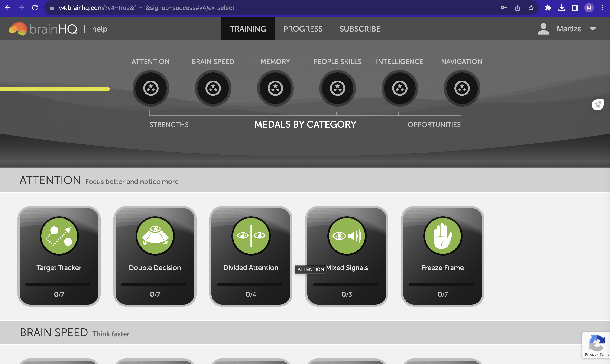Image resolution: width=610 pixels, height=364 pixels.
Task: Go to the SUBSCRIBE tab
Action: [x=360, y=29]
